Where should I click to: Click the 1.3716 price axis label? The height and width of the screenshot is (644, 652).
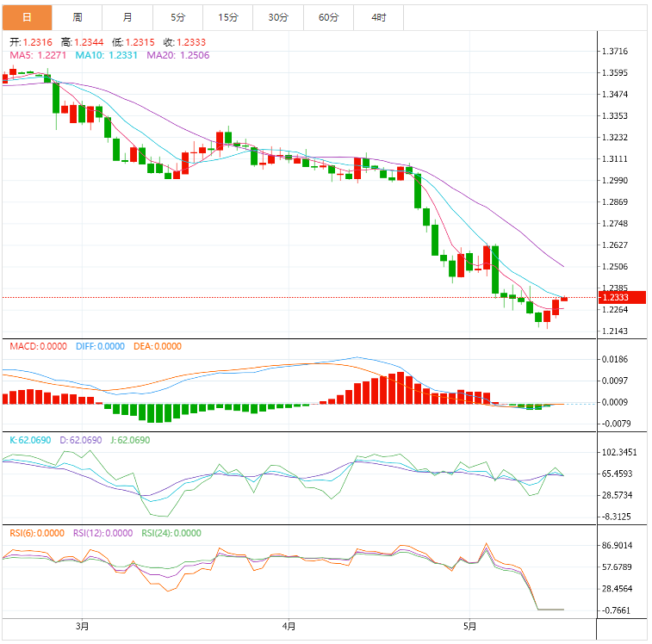pos(615,51)
